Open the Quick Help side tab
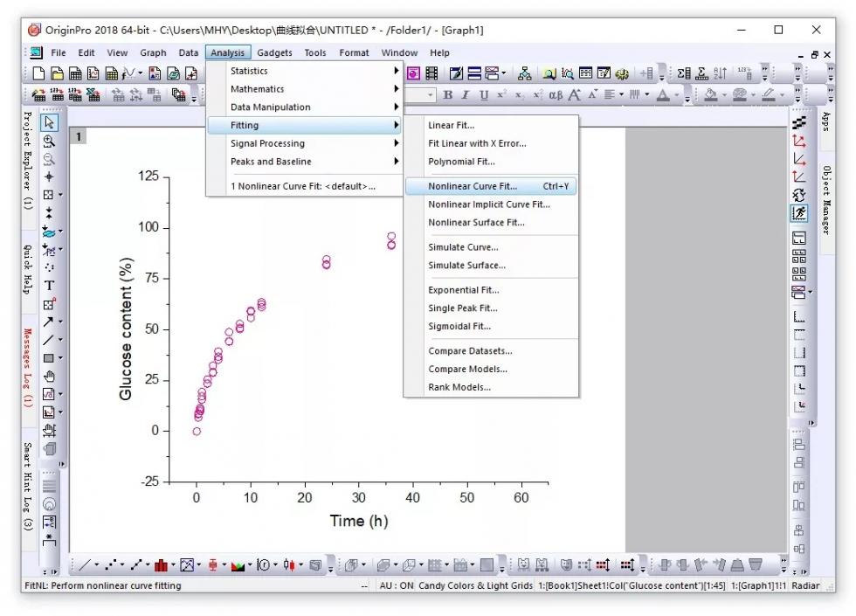The height and width of the screenshot is (616, 856). click(x=28, y=269)
